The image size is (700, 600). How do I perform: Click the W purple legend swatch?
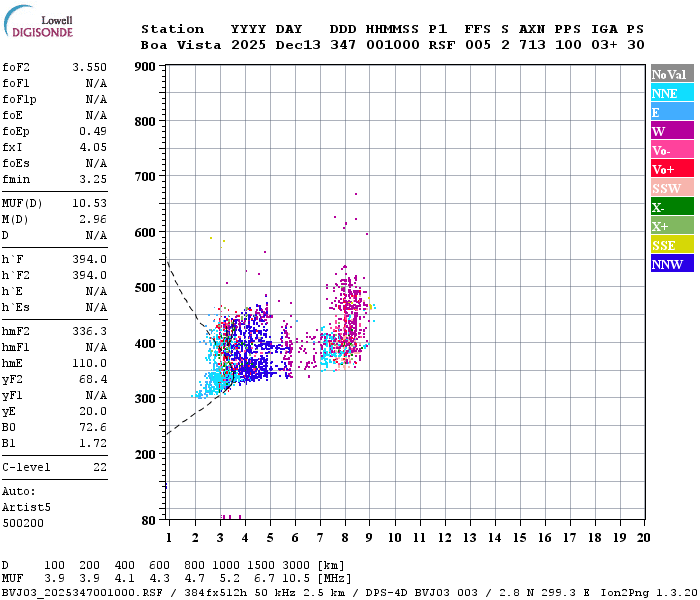(x=672, y=131)
